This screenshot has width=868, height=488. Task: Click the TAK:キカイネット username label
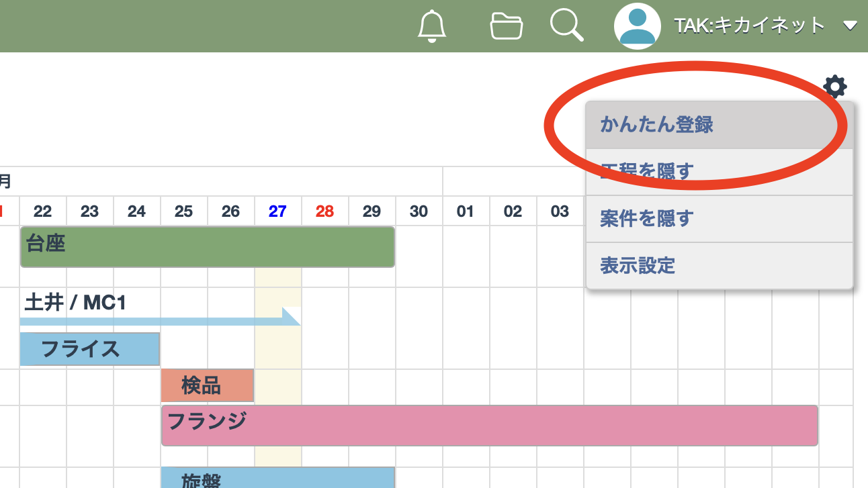pos(749,26)
